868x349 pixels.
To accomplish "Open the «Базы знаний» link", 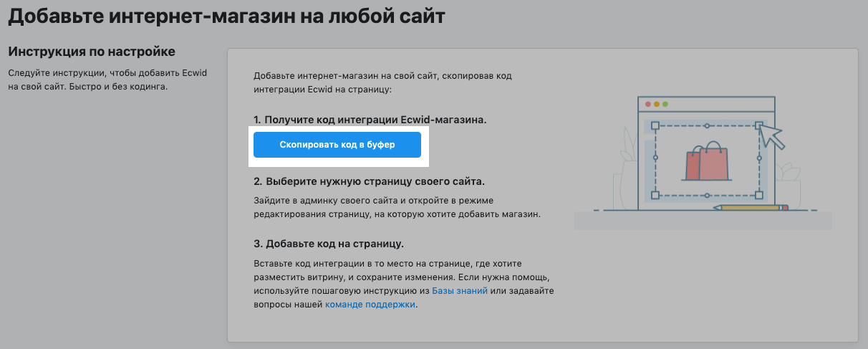I will click(460, 291).
